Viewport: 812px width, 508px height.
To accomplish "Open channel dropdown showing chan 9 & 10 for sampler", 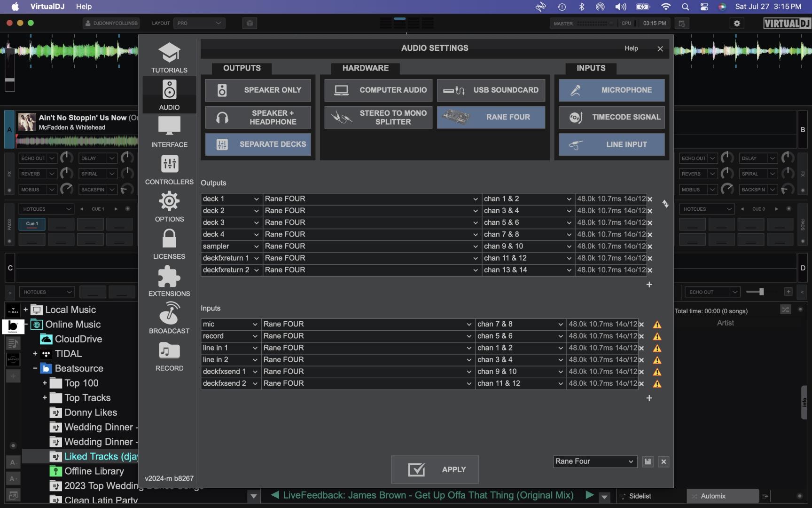I will 528,246.
